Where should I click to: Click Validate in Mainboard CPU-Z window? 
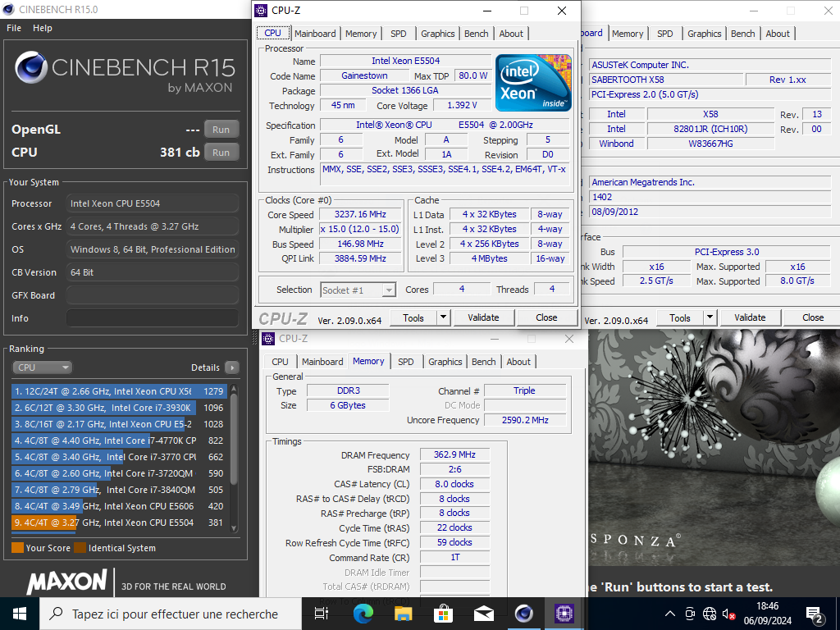click(x=750, y=317)
